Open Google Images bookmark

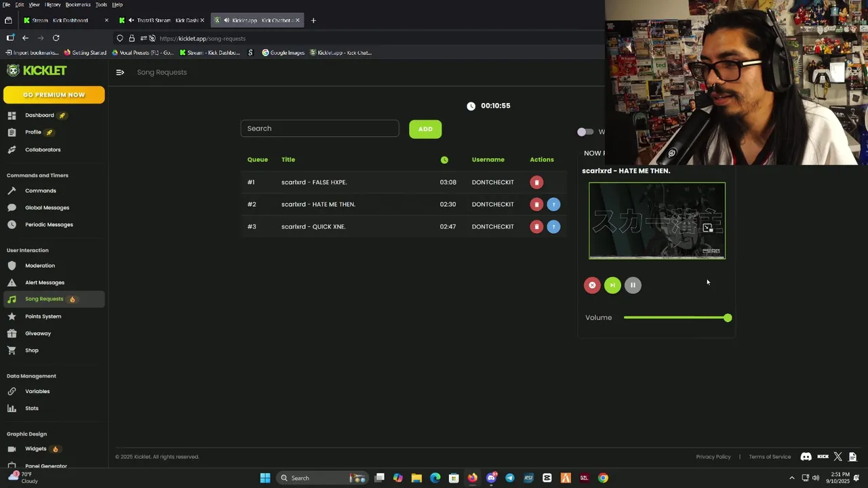(x=283, y=53)
